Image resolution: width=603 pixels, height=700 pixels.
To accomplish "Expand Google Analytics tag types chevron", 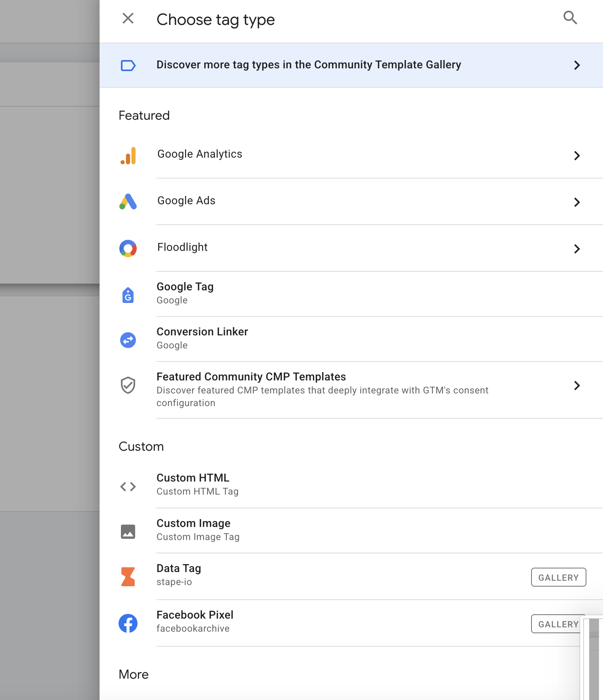I will [x=577, y=156].
